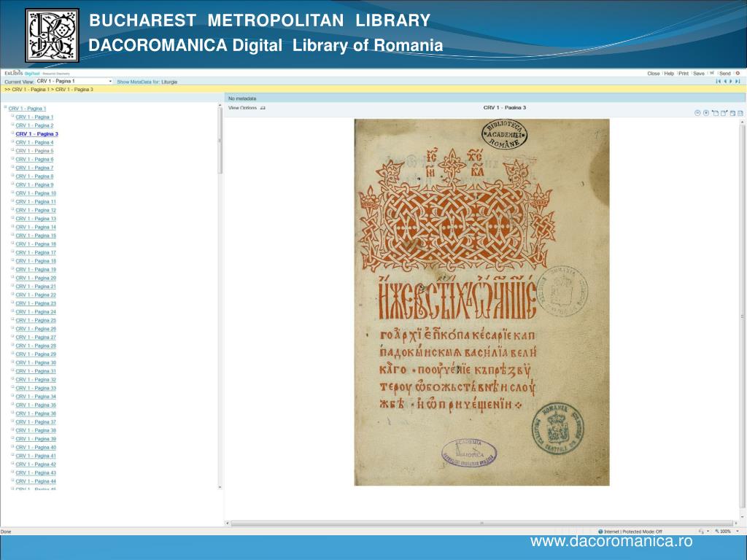Rotate the page image left
This screenshot has width=747, height=560.
coord(715,113)
